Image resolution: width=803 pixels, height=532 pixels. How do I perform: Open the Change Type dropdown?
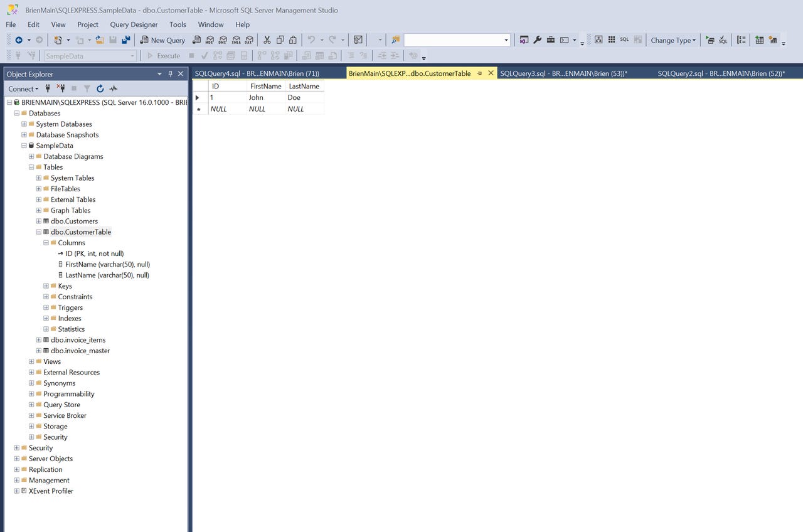pos(673,40)
